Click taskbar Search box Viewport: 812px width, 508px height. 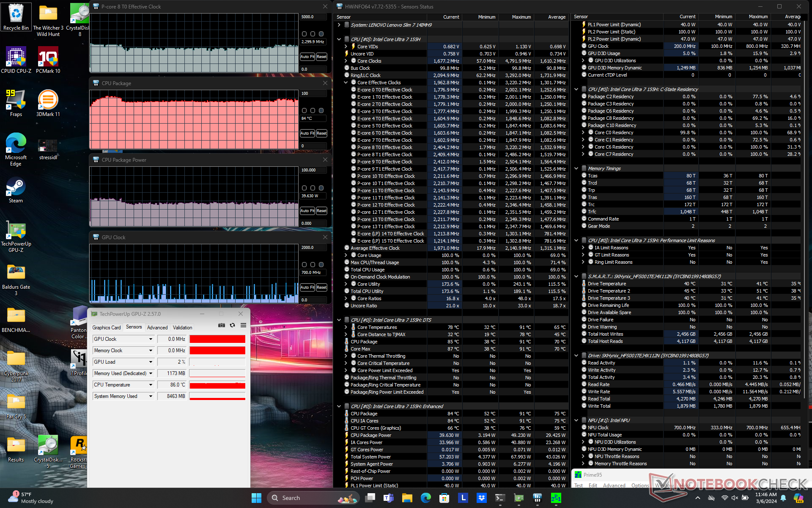coord(314,498)
